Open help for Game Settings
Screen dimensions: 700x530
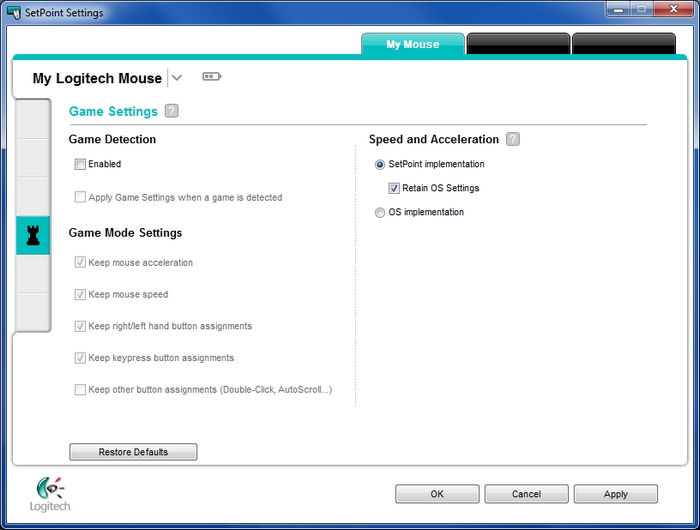[171, 111]
